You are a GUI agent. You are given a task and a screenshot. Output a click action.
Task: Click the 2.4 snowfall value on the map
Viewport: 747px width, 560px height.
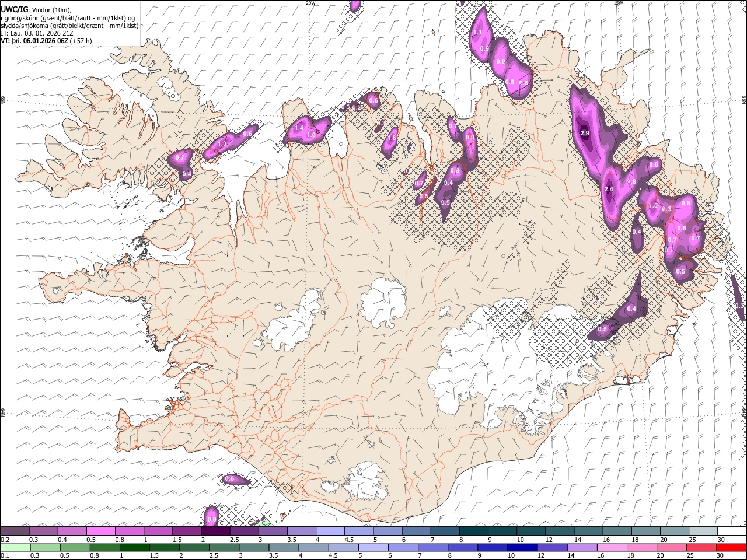609,190
